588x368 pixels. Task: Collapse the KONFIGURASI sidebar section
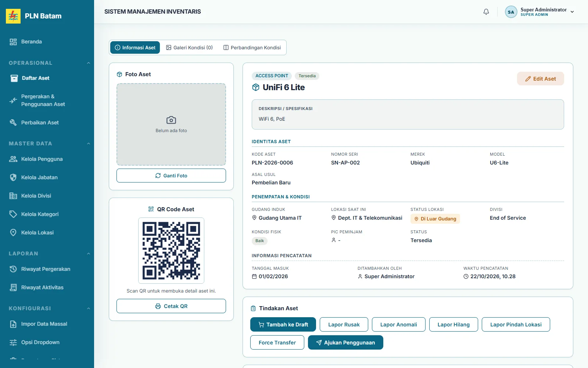click(88, 308)
